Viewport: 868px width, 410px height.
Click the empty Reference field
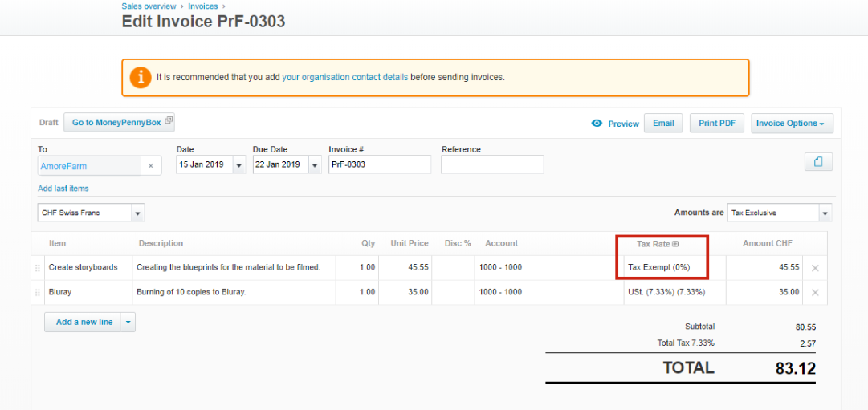[x=493, y=165]
